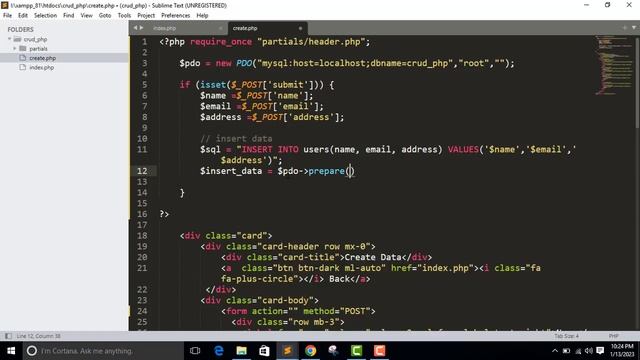
Task: Place cursor on line number 12
Action: point(142,171)
